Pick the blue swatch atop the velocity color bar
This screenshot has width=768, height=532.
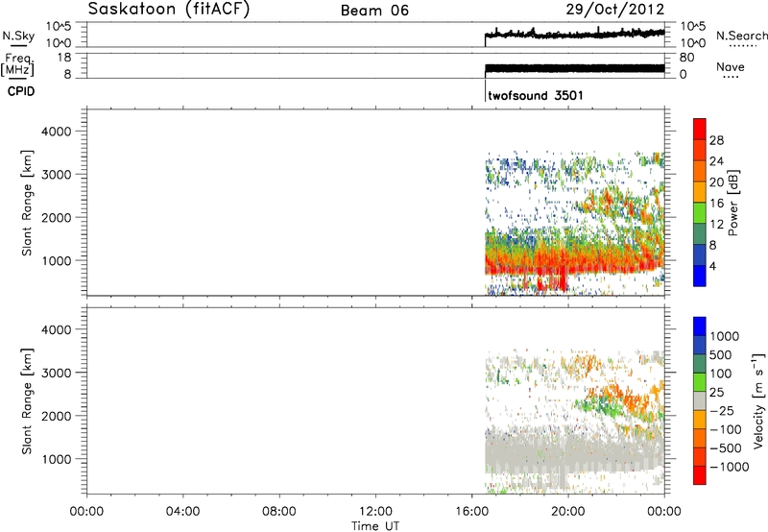click(700, 326)
